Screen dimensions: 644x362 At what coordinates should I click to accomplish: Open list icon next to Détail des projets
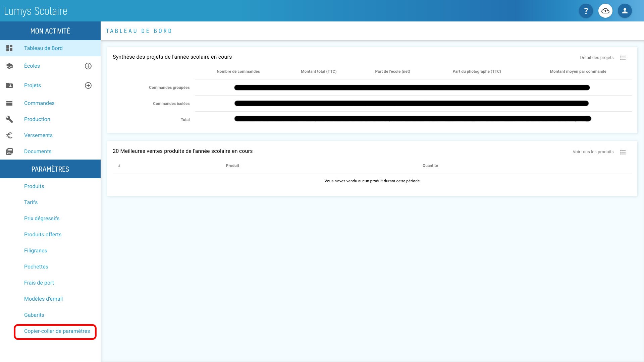pos(623,58)
